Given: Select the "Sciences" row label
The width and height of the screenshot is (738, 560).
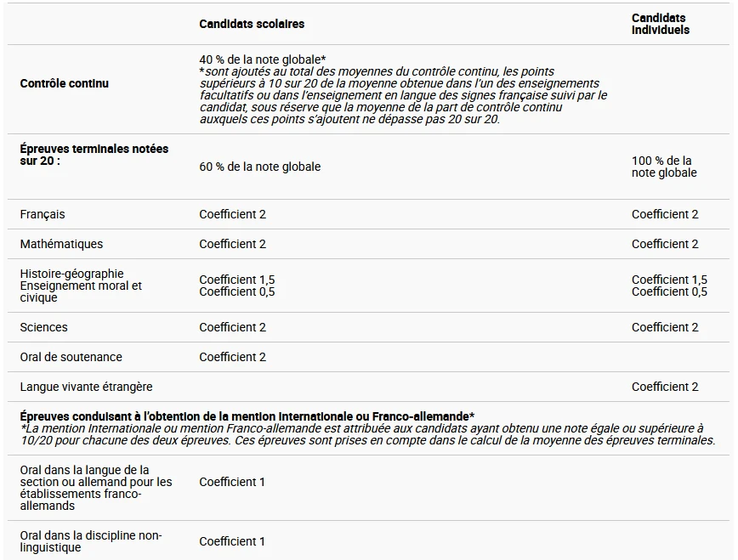Looking at the screenshot, I should click(x=43, y=327).
